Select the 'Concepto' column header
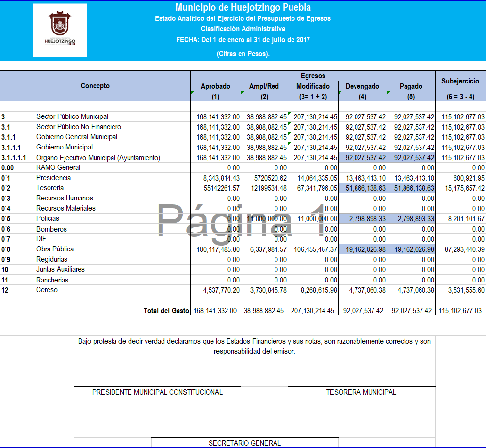Image resolution: width=486 pixels, height=448 pixels. (95, 86)
